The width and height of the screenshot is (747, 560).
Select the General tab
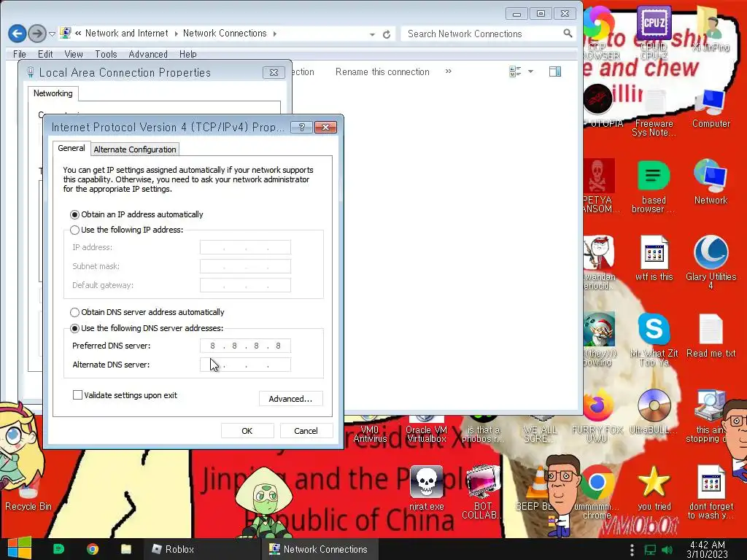pos(71,148)
